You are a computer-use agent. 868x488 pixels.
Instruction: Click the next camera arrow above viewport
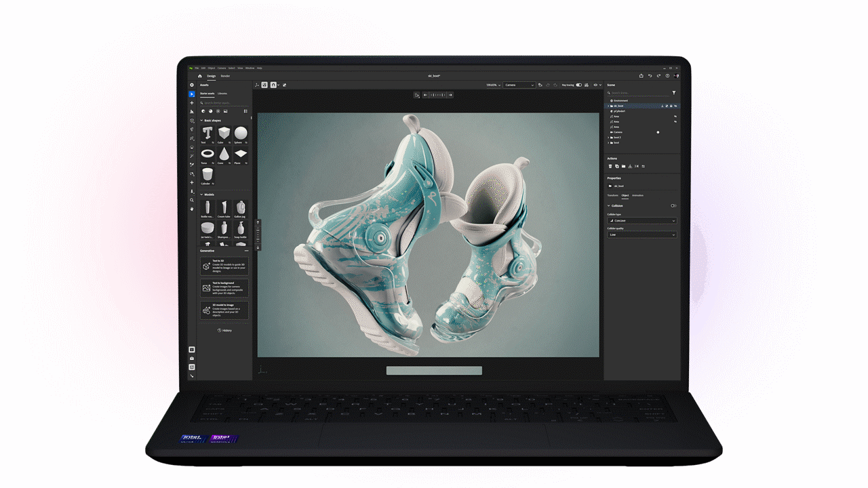point(450,95)
